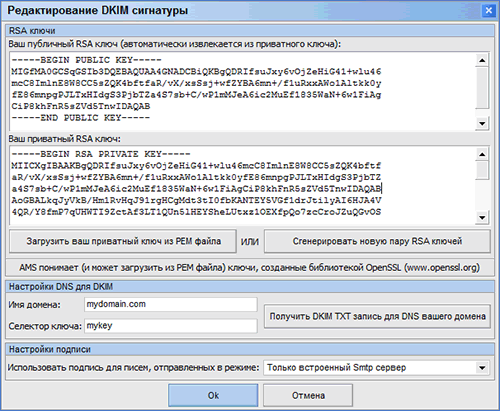
Task: Place cursor on END PUBLIC KEY line
Action: tap(81, 118)
